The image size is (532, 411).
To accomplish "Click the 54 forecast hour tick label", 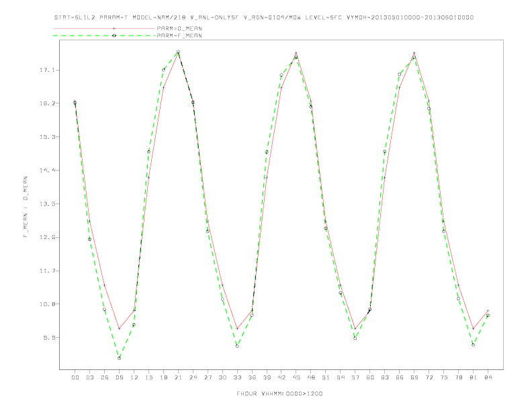I will click(x=341, y=377).
